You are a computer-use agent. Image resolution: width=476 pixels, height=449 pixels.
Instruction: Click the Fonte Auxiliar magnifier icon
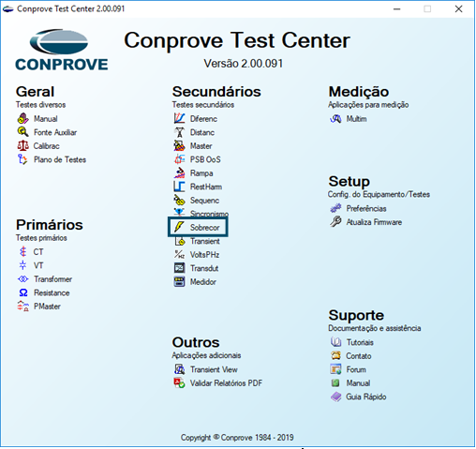[x=22, y=132]
